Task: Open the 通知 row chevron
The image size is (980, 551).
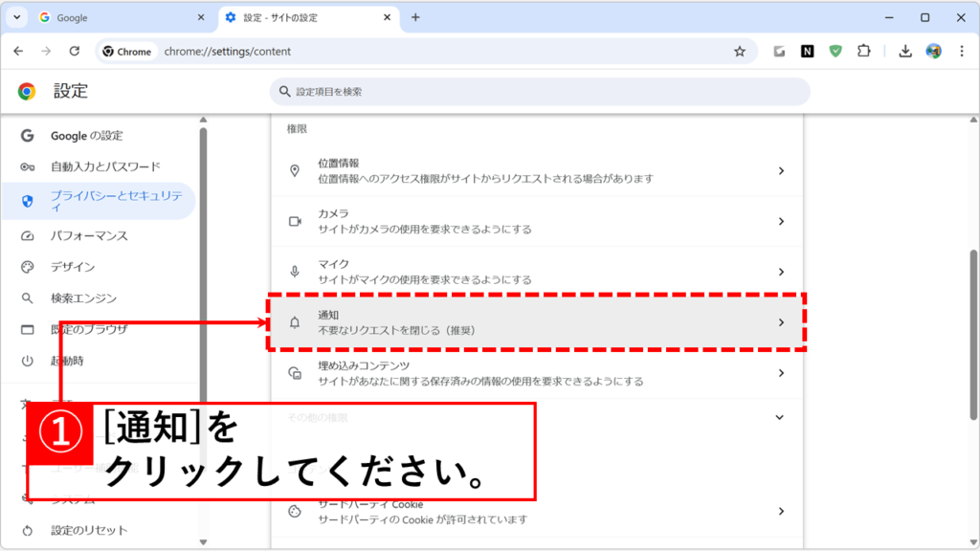Action: (781, 322)
